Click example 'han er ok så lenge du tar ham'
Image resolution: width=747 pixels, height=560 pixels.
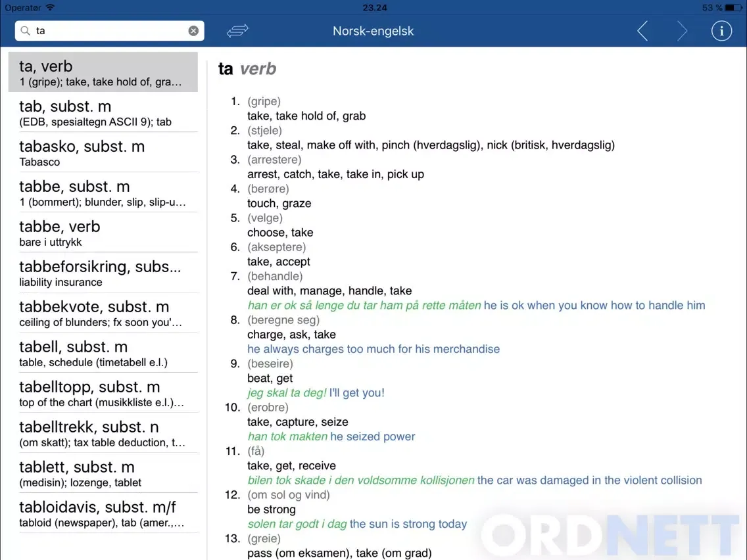[364, 305]
